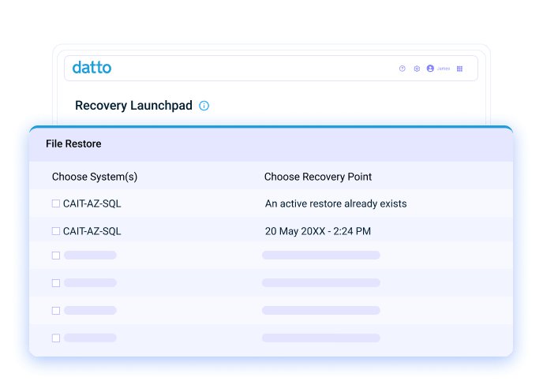Click CAIT-AZ-SQL name in active restore row
543x392 pixels.
[92, 203]
